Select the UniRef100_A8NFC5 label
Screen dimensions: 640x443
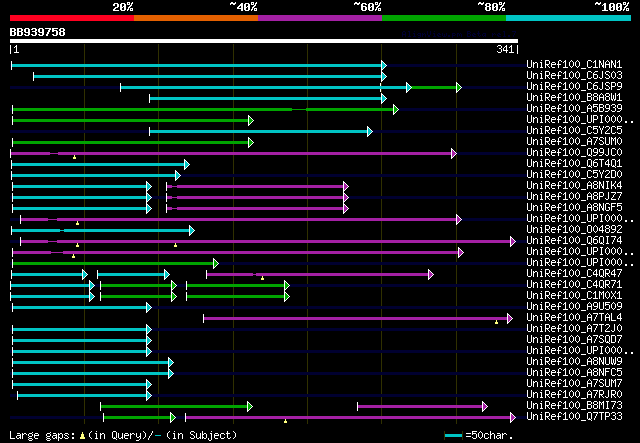pos(574,372)
